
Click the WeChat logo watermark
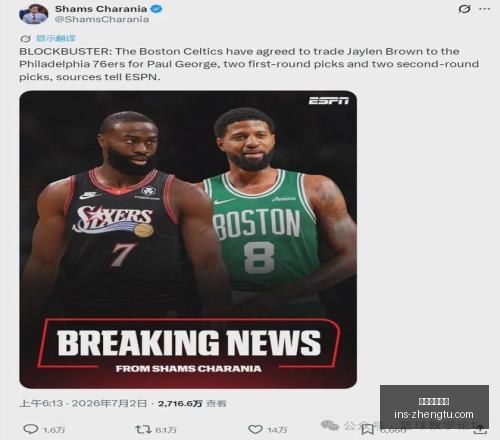pos(330,425)
